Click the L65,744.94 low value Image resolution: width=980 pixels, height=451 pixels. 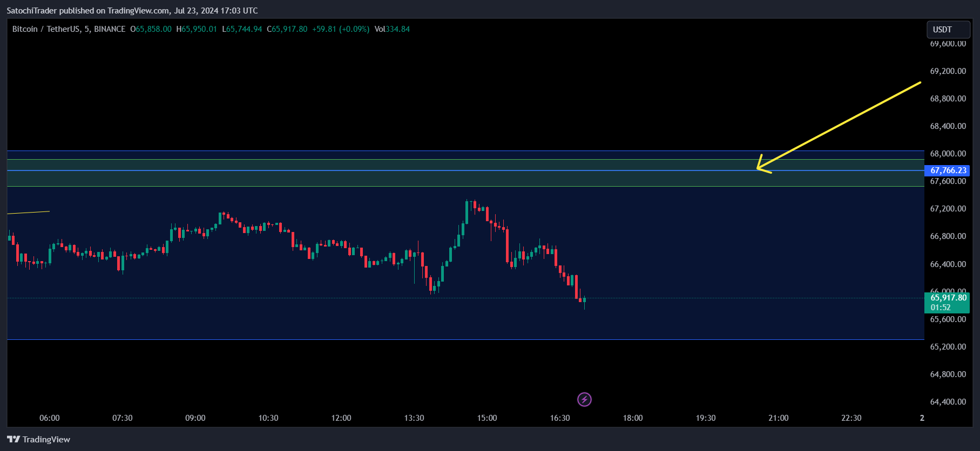(242, 29)
